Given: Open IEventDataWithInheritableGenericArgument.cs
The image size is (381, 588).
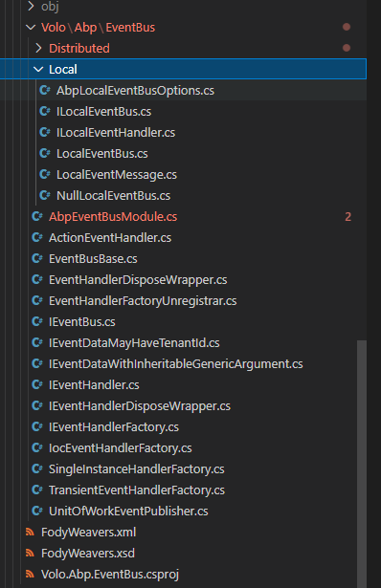Looking at the screenshot, I should pyautogui.click(x=176, y=363).
